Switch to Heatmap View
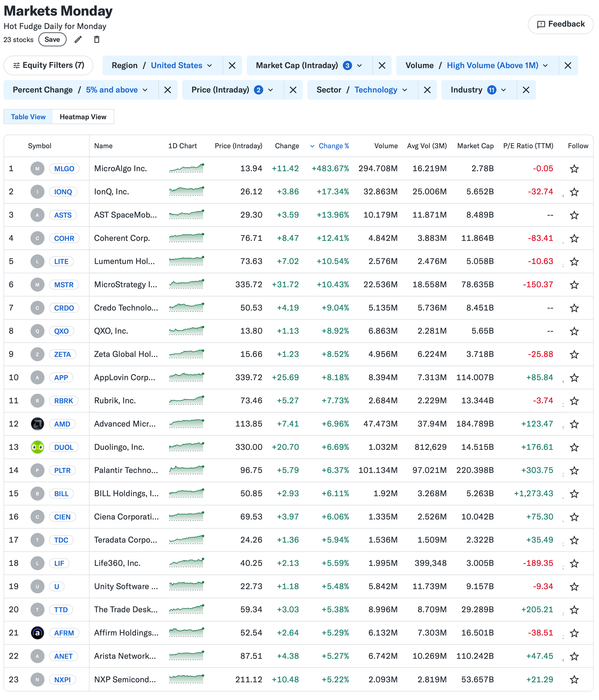Screen dimensions: 599x700 pos(83,116)
